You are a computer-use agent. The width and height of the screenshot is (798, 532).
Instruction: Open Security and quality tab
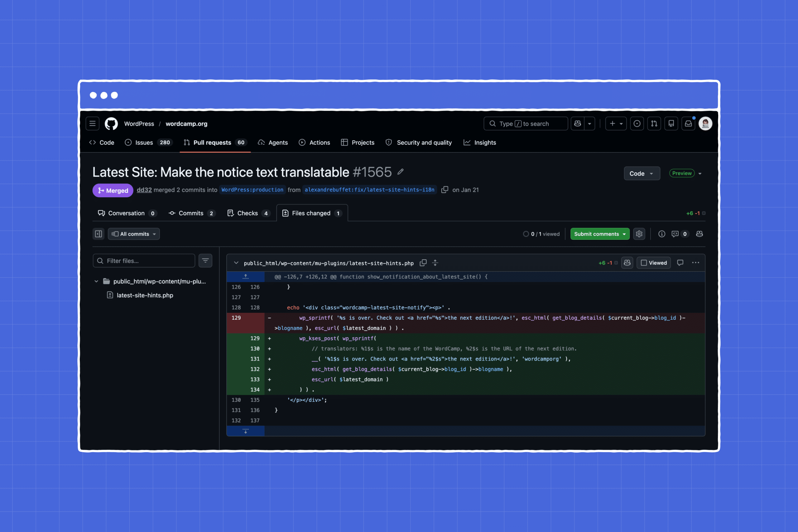tap(419, 142)
